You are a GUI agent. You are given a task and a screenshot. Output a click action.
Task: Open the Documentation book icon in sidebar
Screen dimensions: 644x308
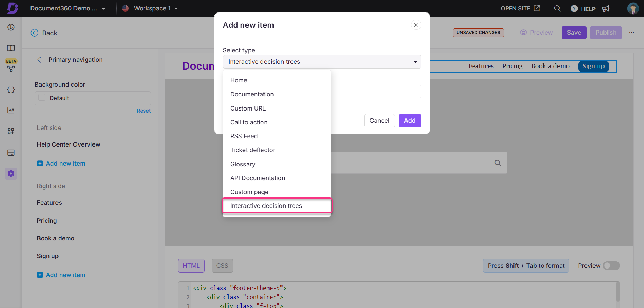click(11, 48)
